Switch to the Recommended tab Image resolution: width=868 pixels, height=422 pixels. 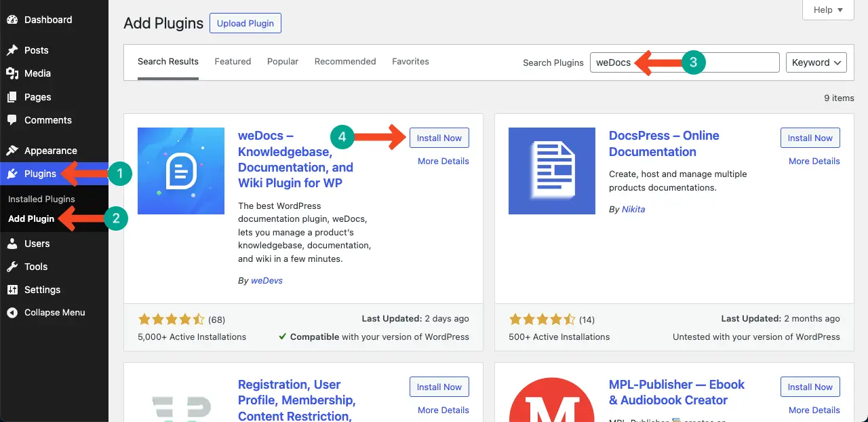click(x=345, y=61)
